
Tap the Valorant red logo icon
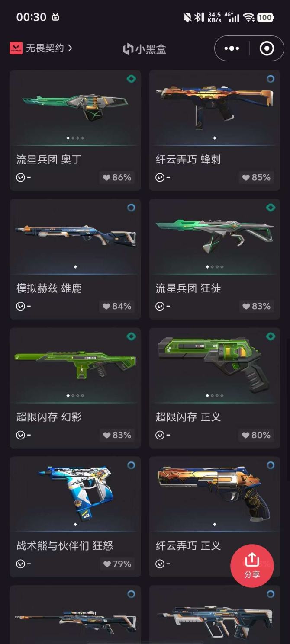click(16, 48)
